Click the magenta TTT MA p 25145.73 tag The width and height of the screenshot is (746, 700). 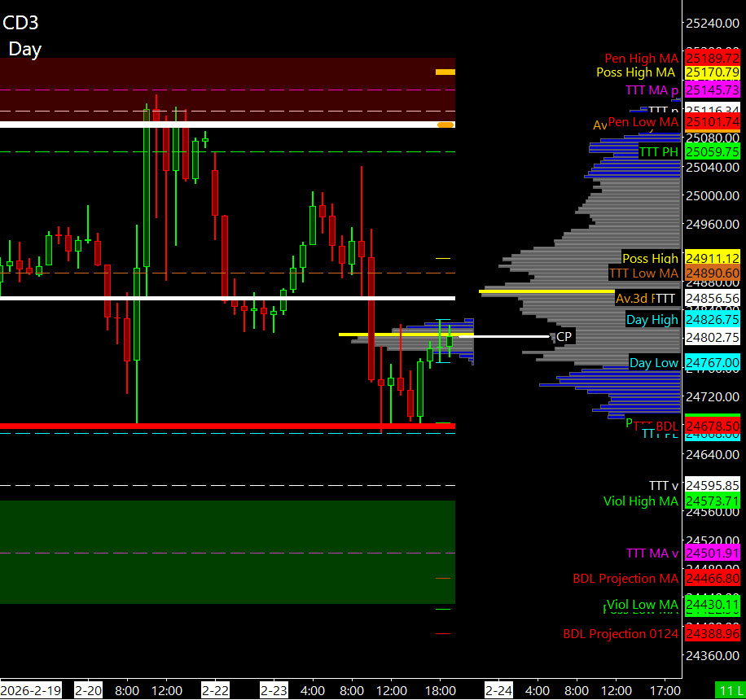point(712,90)
